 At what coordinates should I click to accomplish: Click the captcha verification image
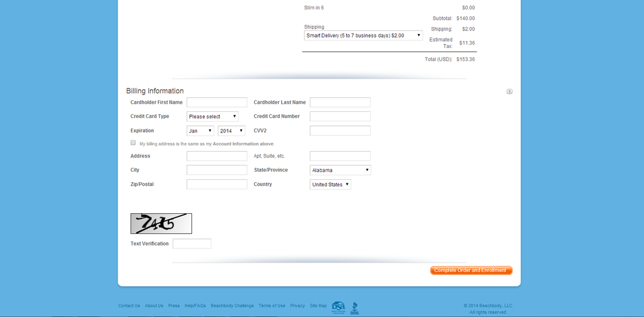pos(161,223)
